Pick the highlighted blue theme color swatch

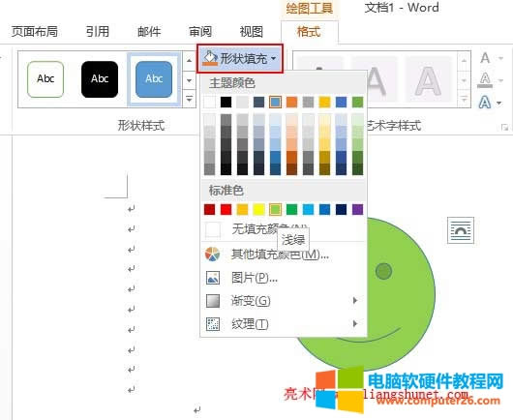pyautogui.click(x=275, y=102)
